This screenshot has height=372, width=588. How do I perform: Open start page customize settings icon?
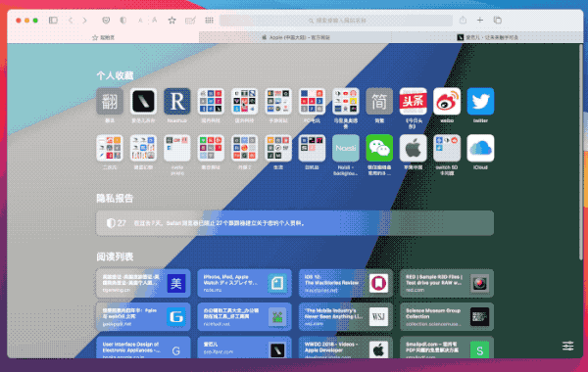(x=567, y=346)
